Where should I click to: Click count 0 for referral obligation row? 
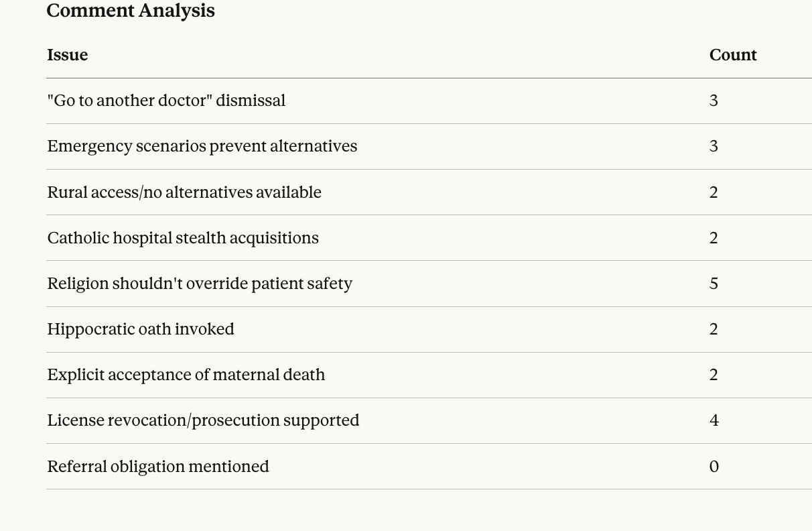tap(714, 467)
